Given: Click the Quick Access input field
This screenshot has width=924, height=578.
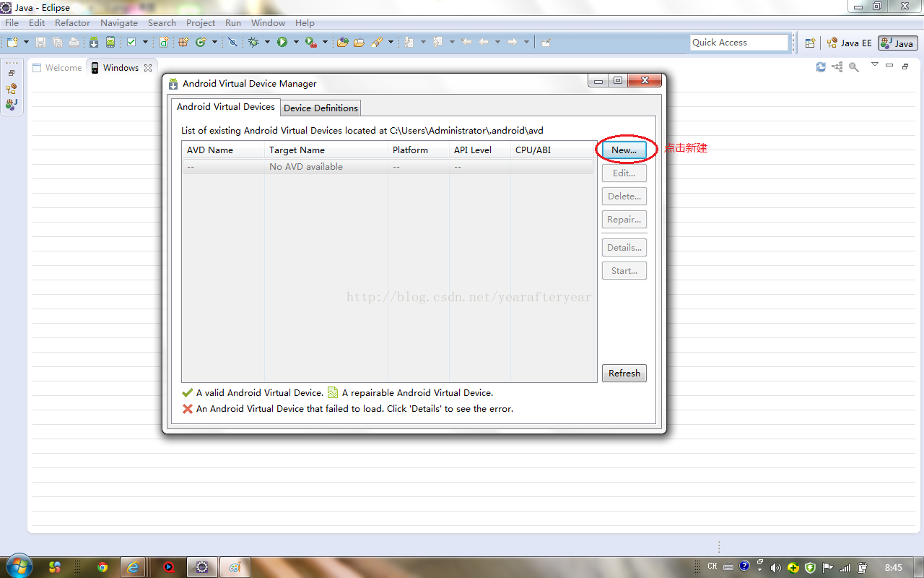Looking at the screenshot, I should point(738,43).
